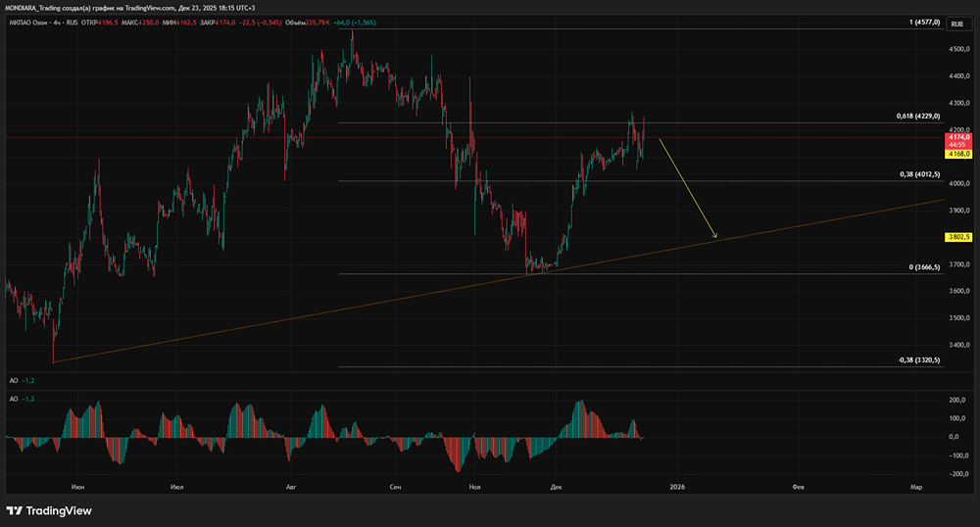Click the close price value 4174,0

pyautogui.click(x=225, y=23)
